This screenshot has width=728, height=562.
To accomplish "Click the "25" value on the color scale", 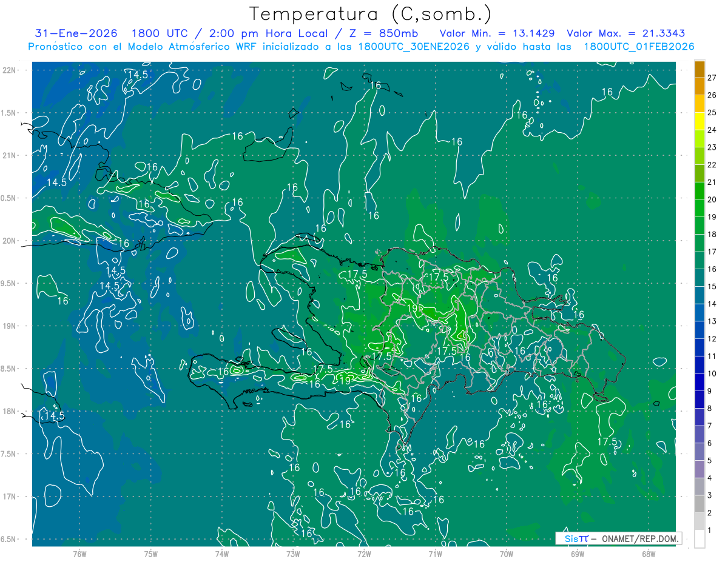I will [712, 112].
